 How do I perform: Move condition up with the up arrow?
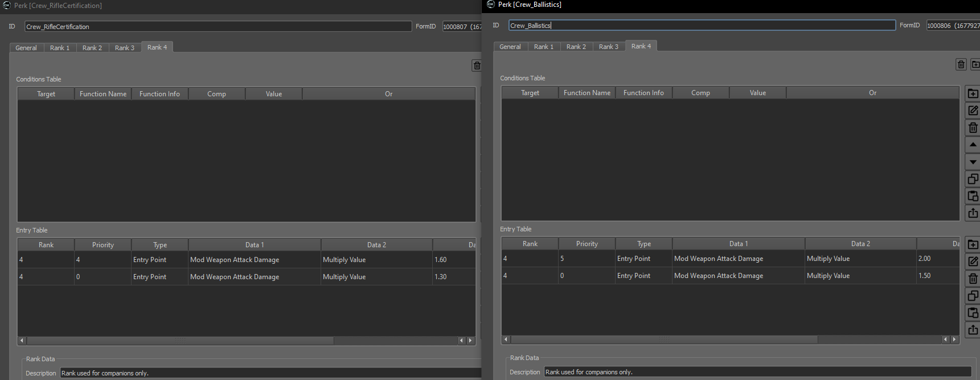973,145
